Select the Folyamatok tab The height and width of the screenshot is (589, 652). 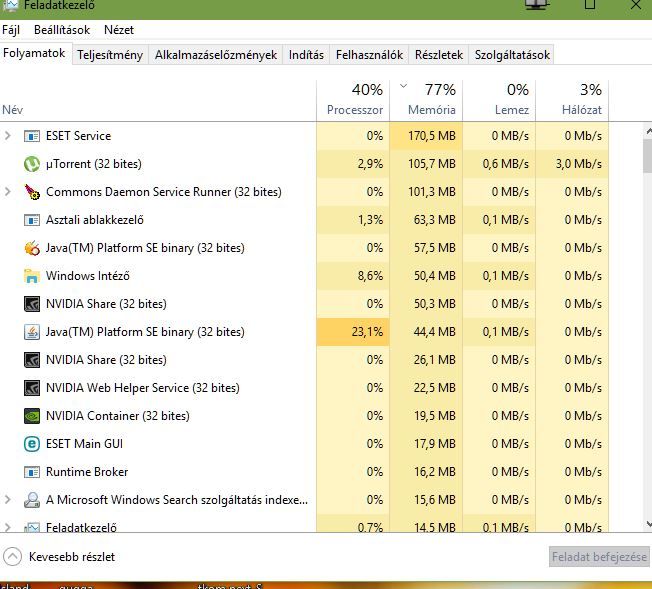tap(34, 53)
